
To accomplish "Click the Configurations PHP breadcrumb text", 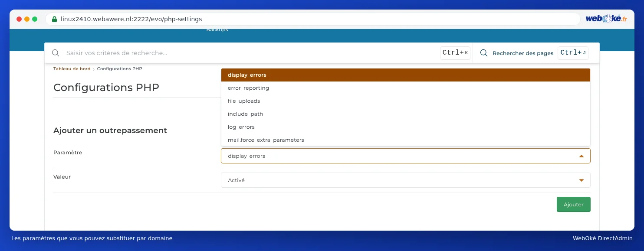I will [120, 69].
